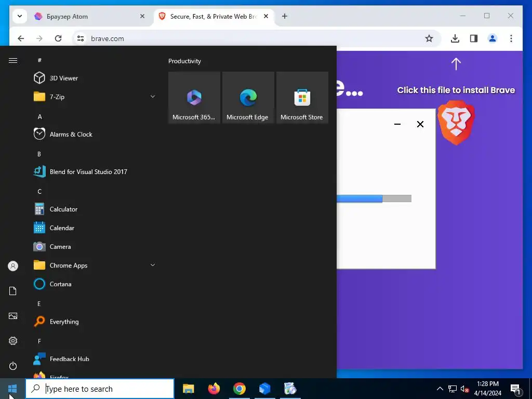Open the taskbar clock and date
This screenshot has height=399, width=532.
pos(487,389)
